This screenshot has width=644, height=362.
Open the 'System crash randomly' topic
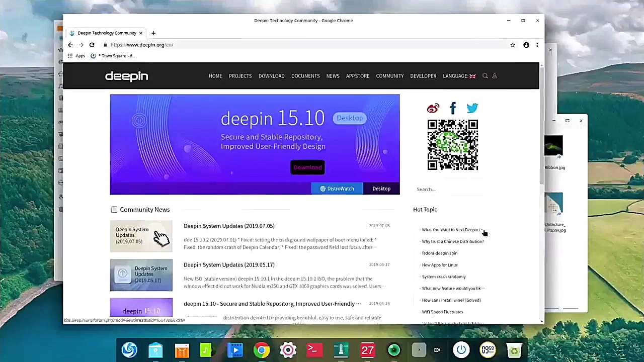point(444,277)
